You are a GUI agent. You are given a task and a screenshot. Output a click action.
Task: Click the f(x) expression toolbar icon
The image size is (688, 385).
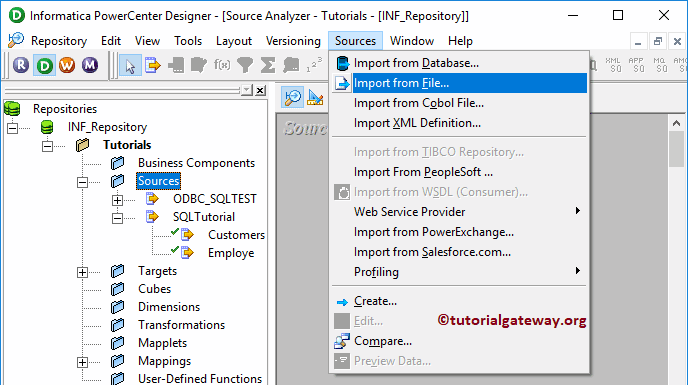coord(222,65)
